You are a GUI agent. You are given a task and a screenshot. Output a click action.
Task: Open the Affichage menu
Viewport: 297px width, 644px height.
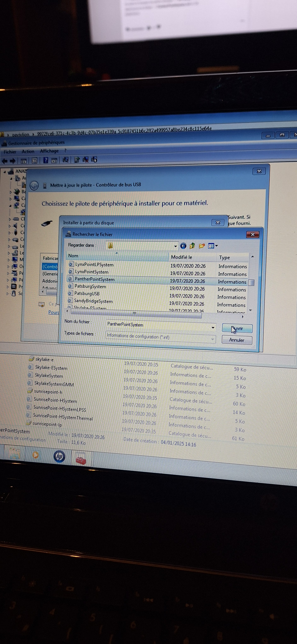click(x=49, y=151)
